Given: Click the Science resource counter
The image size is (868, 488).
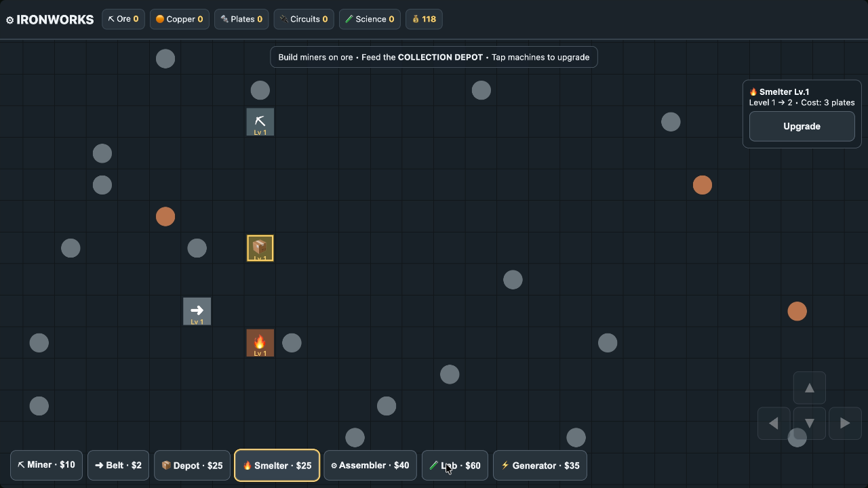Looking at the screenshot, I should tap(370, 19).
